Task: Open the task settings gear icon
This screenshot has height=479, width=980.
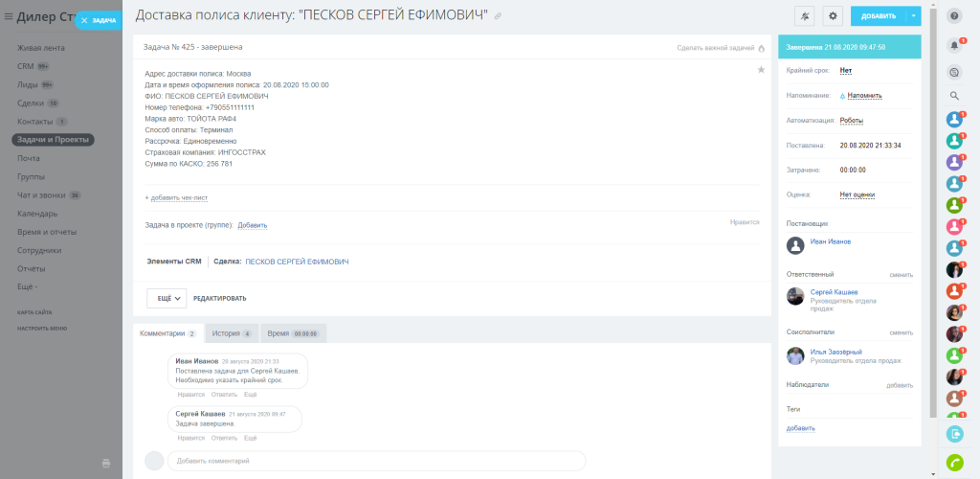Action: click(833, 16)
